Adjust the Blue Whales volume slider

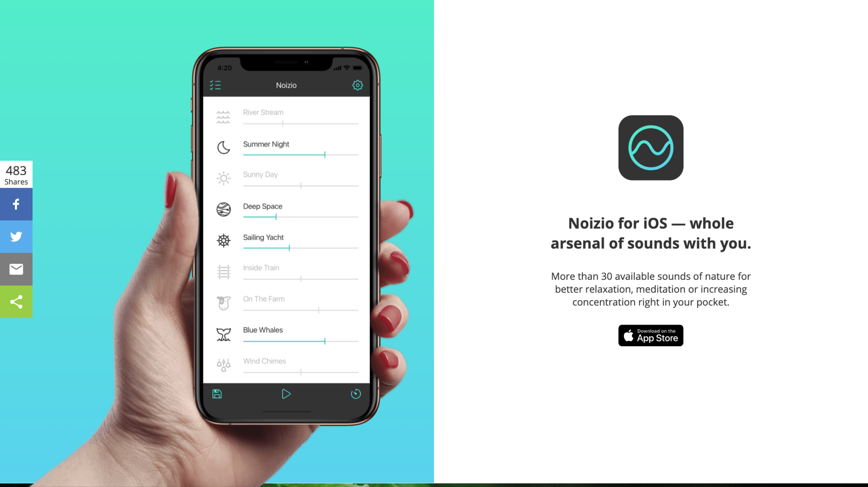pos(324,341)
